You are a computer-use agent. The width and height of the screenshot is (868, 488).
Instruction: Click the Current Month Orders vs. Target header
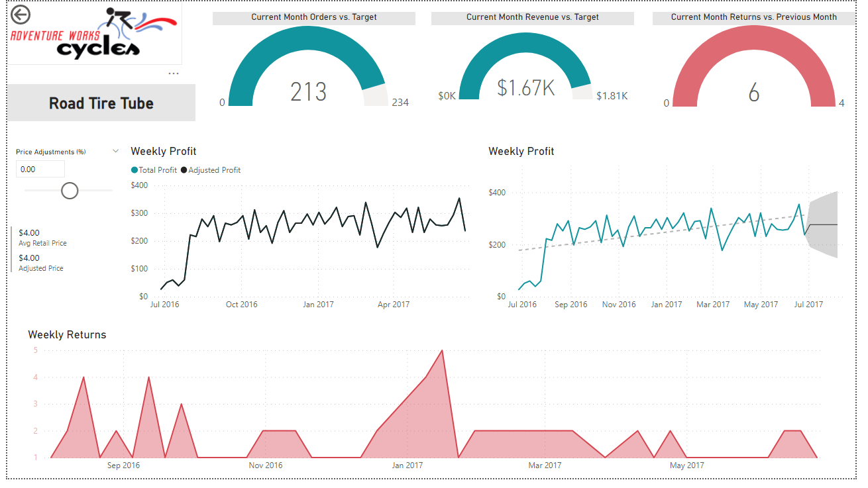coord(313,18)
